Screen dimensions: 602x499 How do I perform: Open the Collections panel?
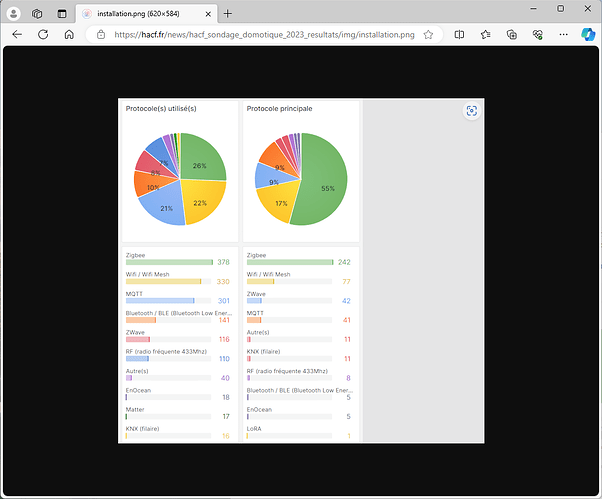tap(510, 34)
